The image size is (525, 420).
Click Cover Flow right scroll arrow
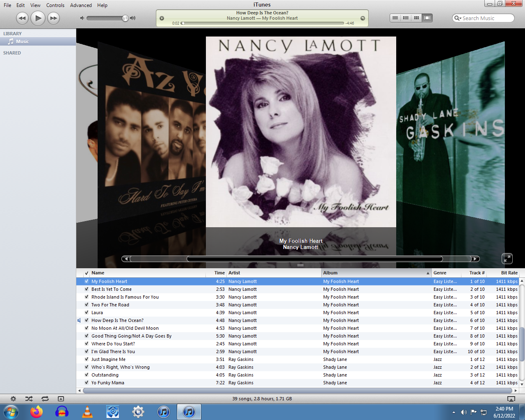pos(475,259)
